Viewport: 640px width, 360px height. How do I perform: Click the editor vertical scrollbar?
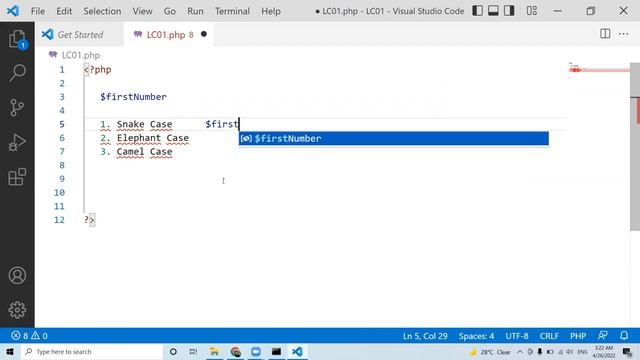[x=635, y=147]
